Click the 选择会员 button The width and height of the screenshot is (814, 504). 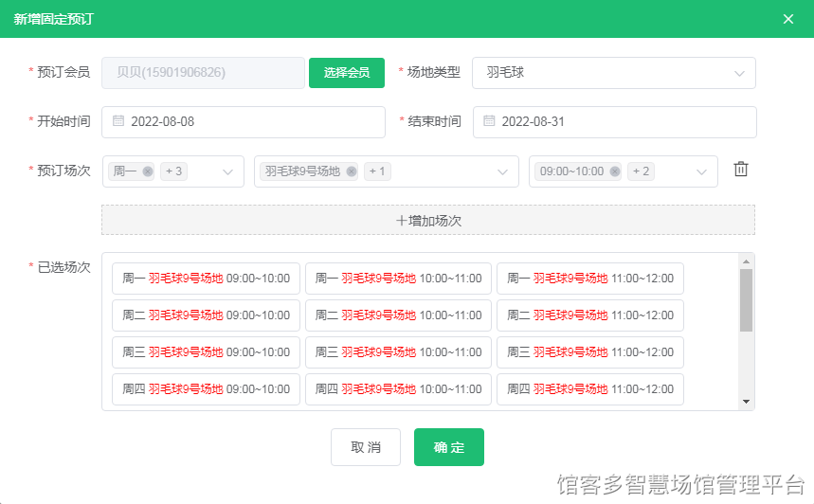pos(346,73)
